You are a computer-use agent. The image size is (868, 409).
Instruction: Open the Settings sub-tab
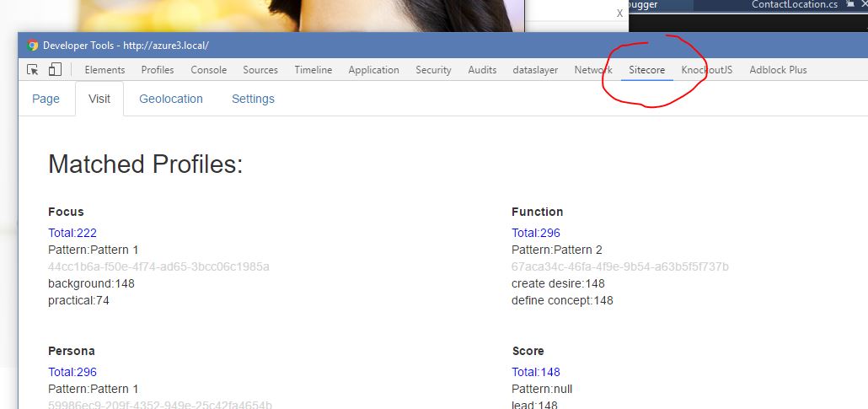click(253, 99)
